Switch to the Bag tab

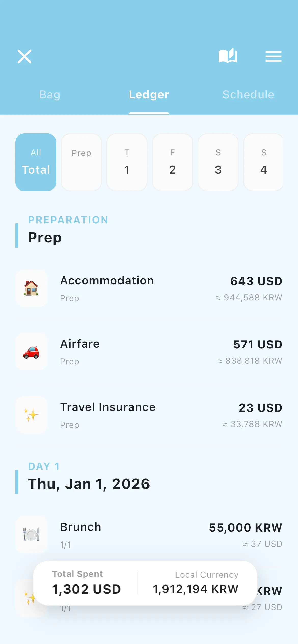[x=50, y=95]
